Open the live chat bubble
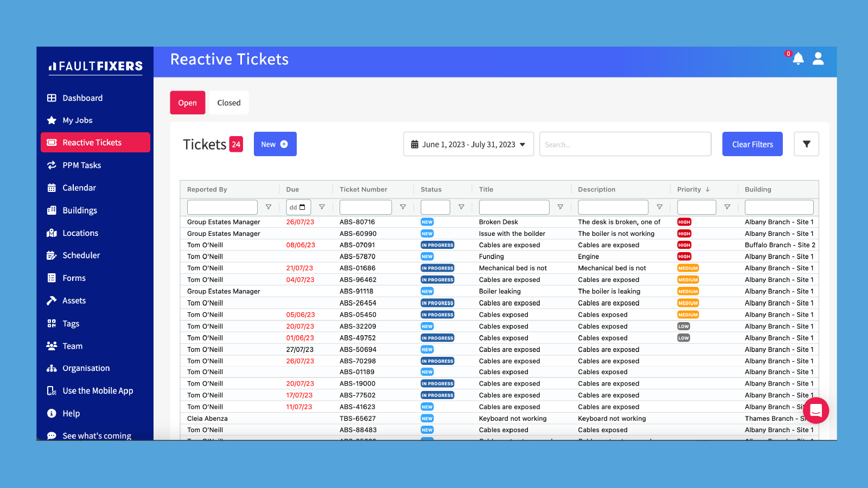This screenshot has height=488, width=868. pos(816,410)
